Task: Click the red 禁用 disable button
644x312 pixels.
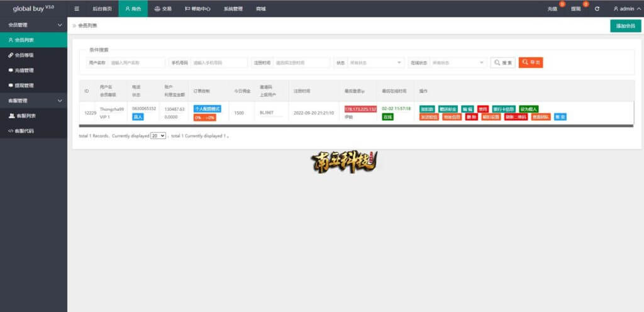Action: [x=483, y=109]
